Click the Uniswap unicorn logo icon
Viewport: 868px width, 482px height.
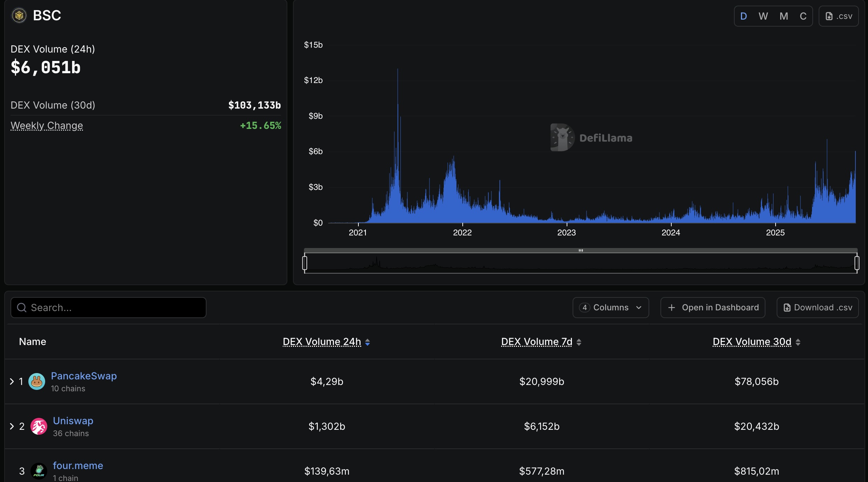38,426
